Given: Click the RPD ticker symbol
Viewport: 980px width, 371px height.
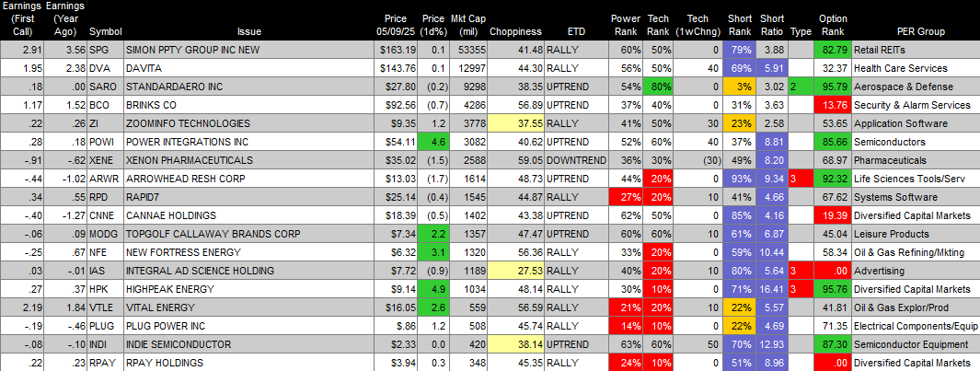Looking at the screenshot, I should coord(105,197).
